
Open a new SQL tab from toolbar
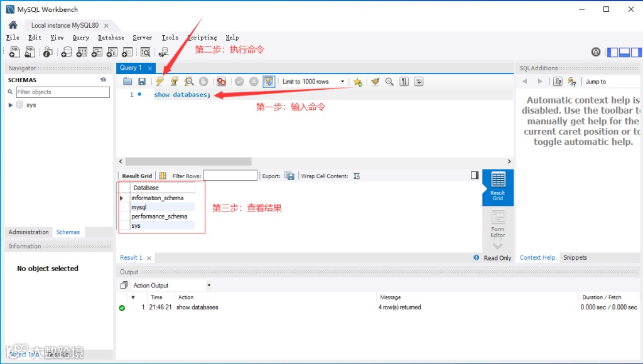14,52
